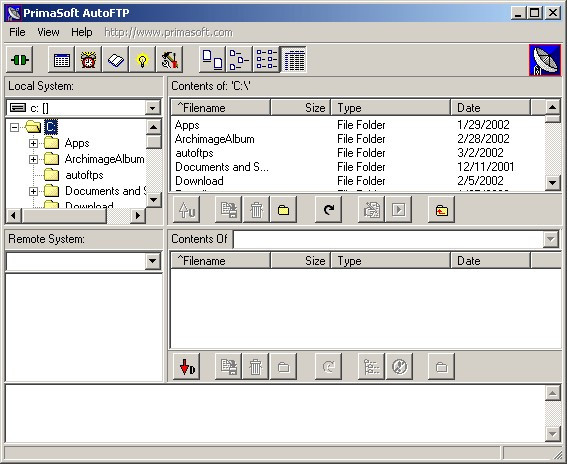The height and width of the screenshot is (464, 567).
Task: Go up one local folder level
Action: pos(441,209)
